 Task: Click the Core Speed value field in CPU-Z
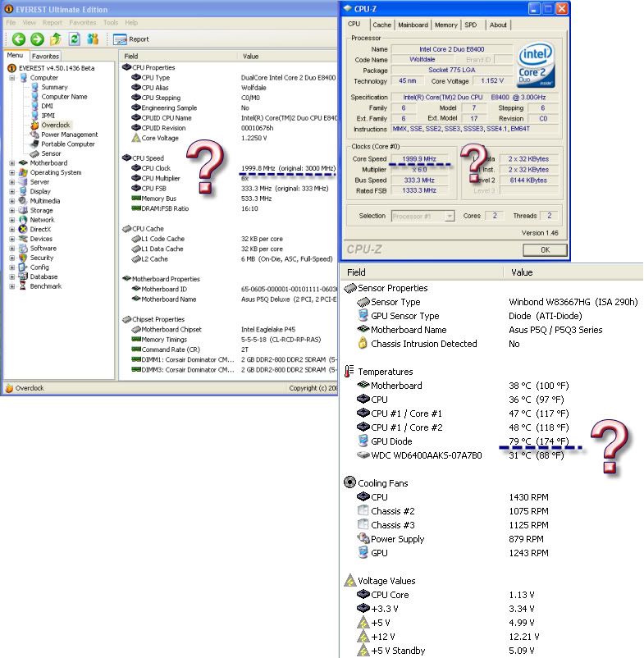[x=419, y=159]
